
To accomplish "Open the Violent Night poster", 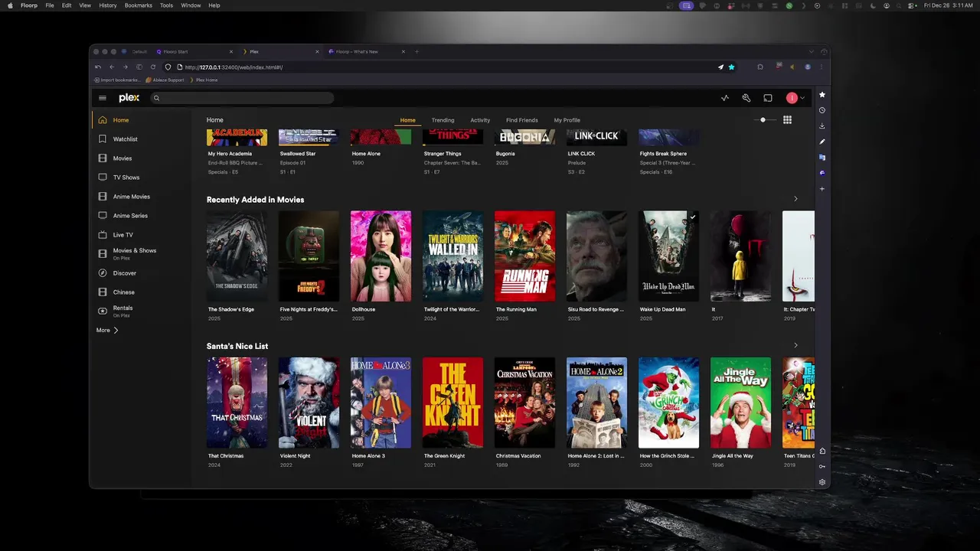I will tap(309, 403).
